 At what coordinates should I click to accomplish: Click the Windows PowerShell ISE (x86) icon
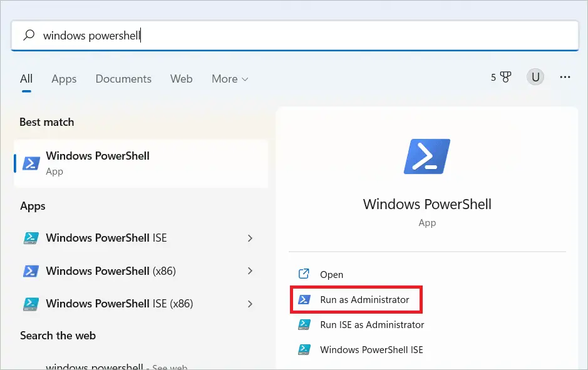point(31,304)
